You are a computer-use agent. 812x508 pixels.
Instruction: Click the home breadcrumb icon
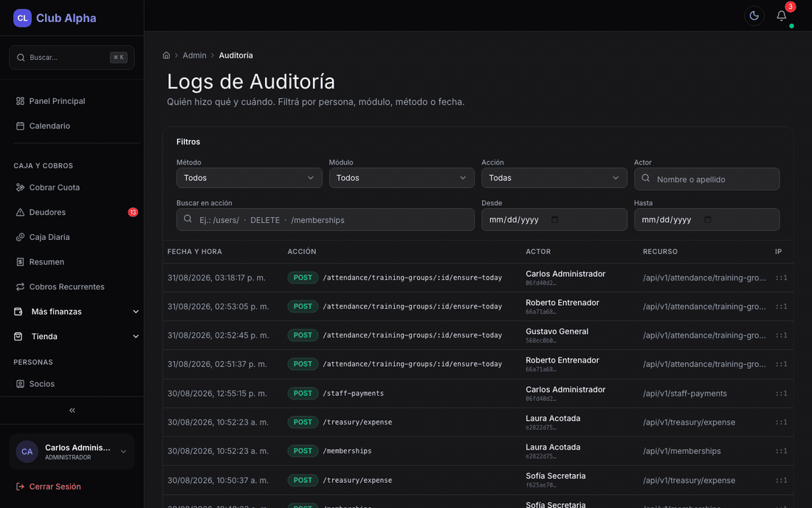pos(166,55)
